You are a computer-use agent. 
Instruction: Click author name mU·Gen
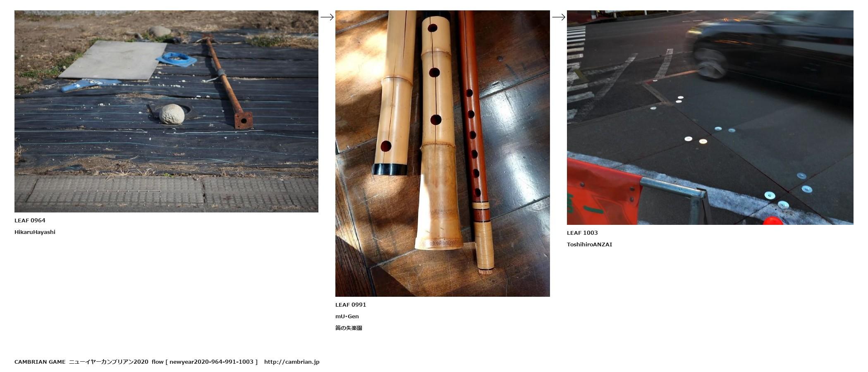(347, 316)
